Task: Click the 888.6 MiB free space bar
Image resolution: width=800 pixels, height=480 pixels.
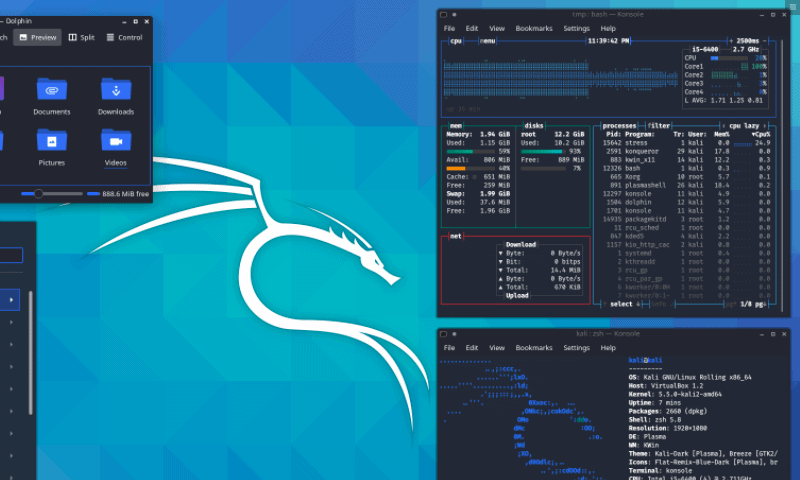Action: 93,194
